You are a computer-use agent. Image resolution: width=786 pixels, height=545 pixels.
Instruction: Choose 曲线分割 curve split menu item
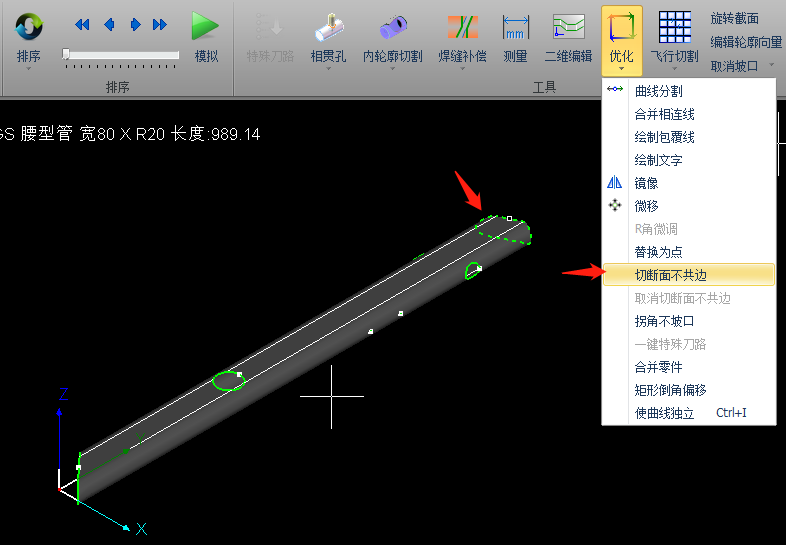click(x=658, y=91)
